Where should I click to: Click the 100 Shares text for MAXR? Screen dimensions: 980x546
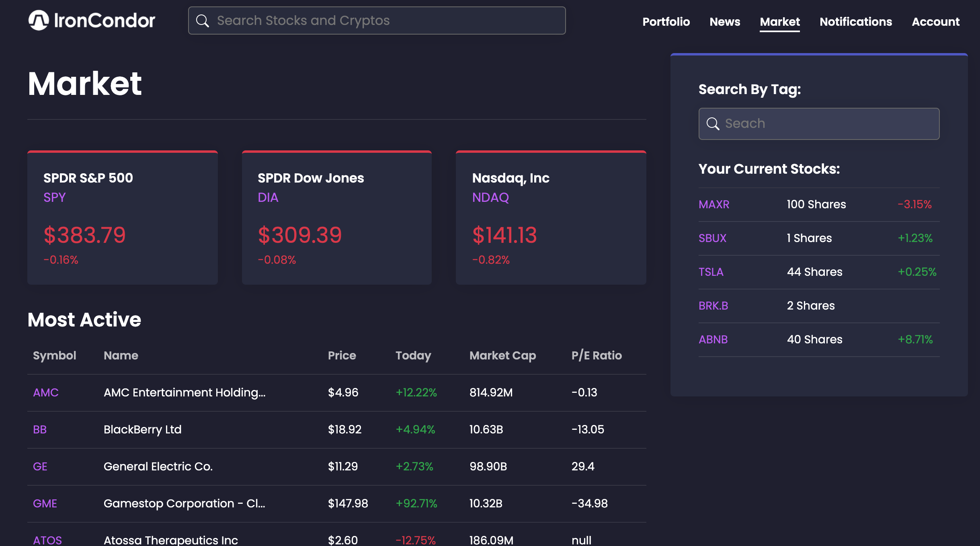(816, 204)
